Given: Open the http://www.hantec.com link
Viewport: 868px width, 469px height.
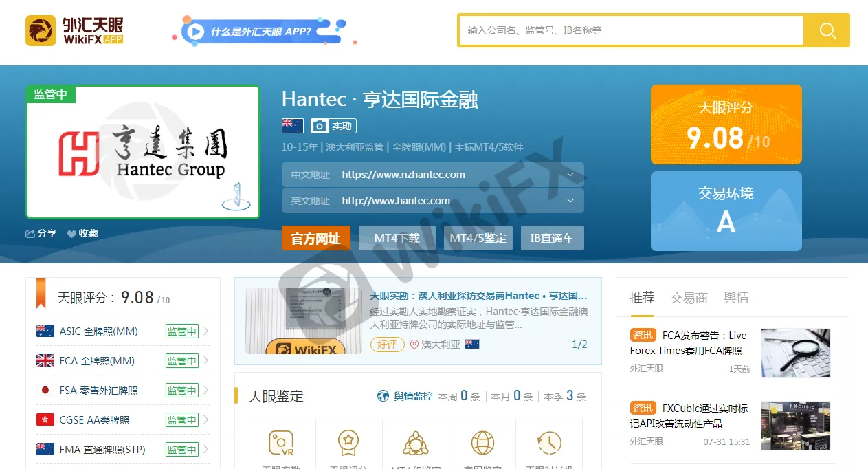Looking at the screenshot, I should coord(396,201).
